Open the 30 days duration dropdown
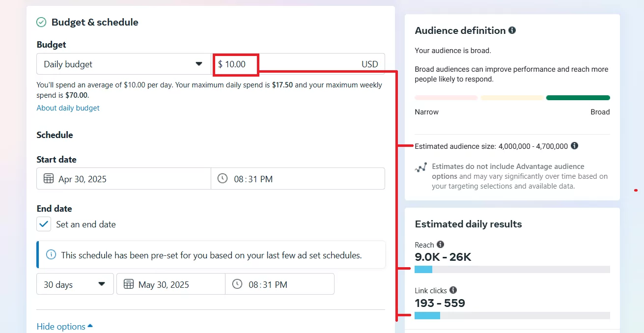Image resolution: width=644 pixels, height=333 pixels. pos(75,284)
